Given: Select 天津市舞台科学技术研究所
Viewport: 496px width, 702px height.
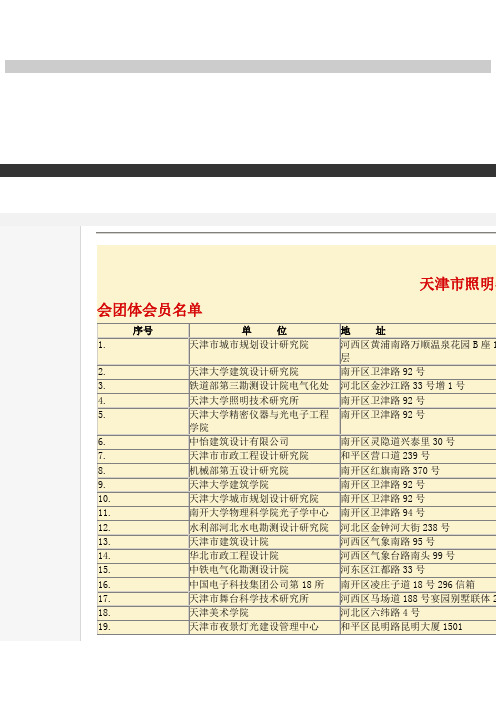Looking at the screenshot, I should (x=249, y=599).
